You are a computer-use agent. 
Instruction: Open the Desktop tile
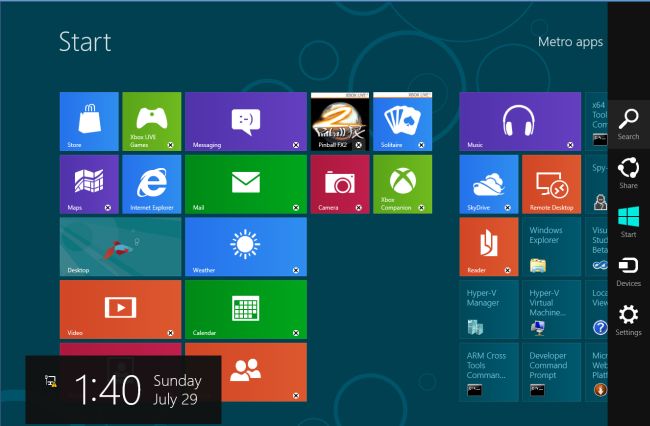point(120,247)
